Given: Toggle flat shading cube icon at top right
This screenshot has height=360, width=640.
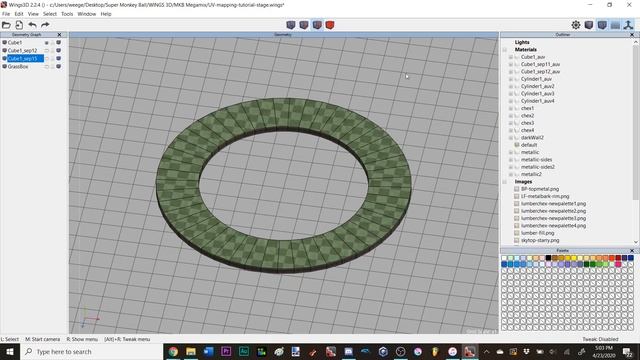Looking at the screenshot, I should [589, 25].
